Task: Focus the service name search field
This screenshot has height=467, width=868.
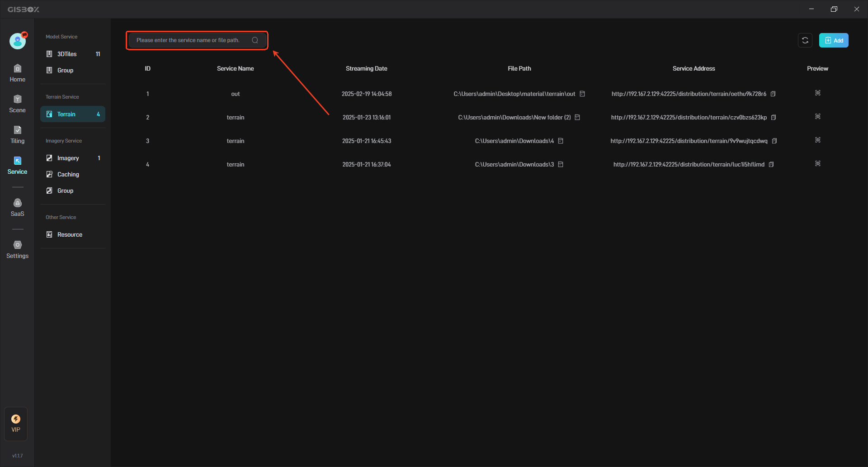Action: tap(190, 40)
